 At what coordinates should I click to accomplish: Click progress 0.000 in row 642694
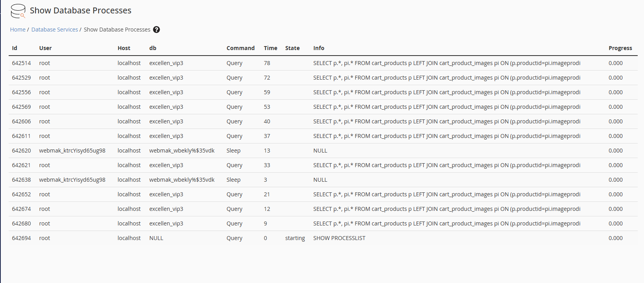pos(616,238)
